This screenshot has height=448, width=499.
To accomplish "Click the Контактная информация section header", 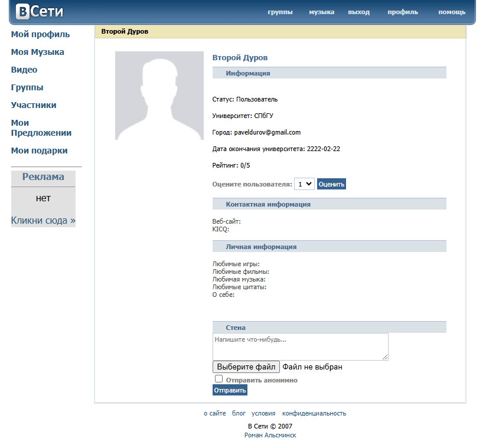I will pyautogui.click(x=330, y=204).
